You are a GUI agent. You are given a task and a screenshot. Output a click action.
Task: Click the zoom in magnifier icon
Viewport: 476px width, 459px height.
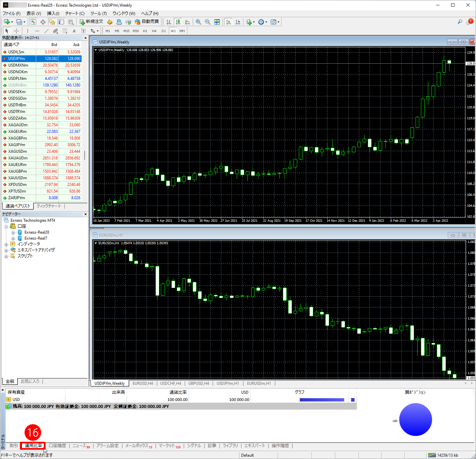[198, 22]
